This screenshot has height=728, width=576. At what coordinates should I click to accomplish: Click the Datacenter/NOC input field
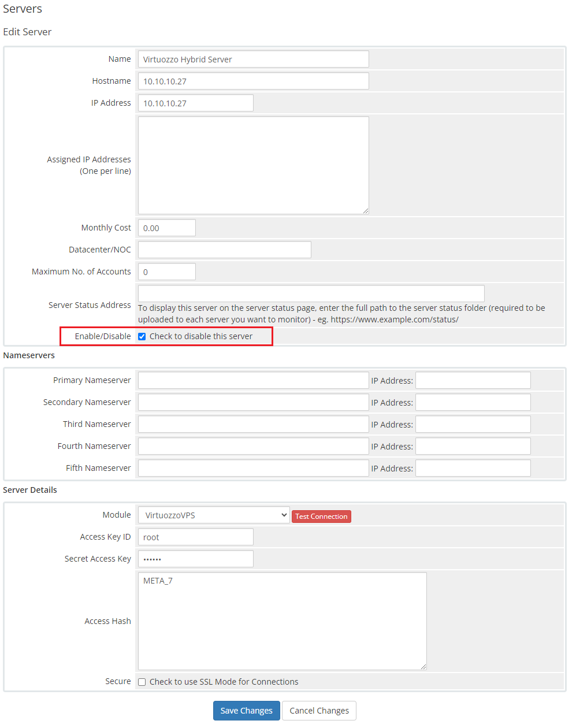click(224, 250)
